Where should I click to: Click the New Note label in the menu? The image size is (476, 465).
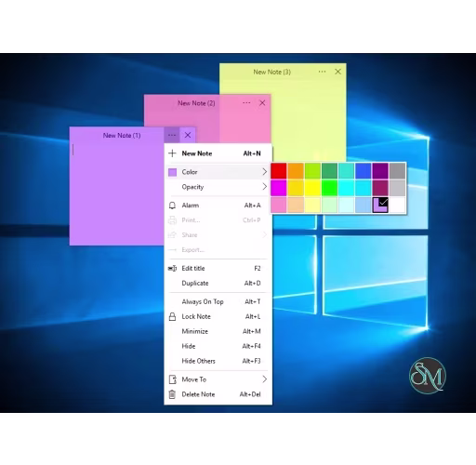197,153
